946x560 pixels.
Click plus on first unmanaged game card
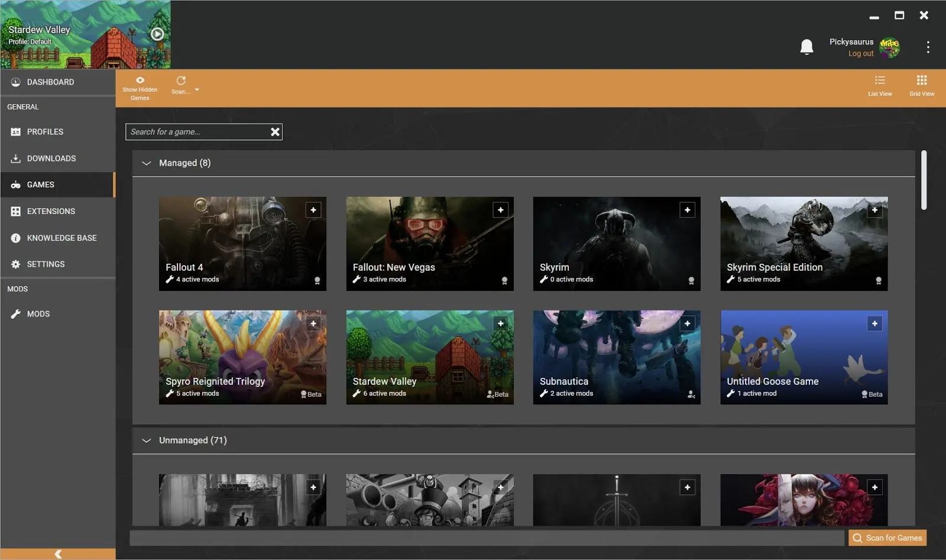click(x=313, y=487)
